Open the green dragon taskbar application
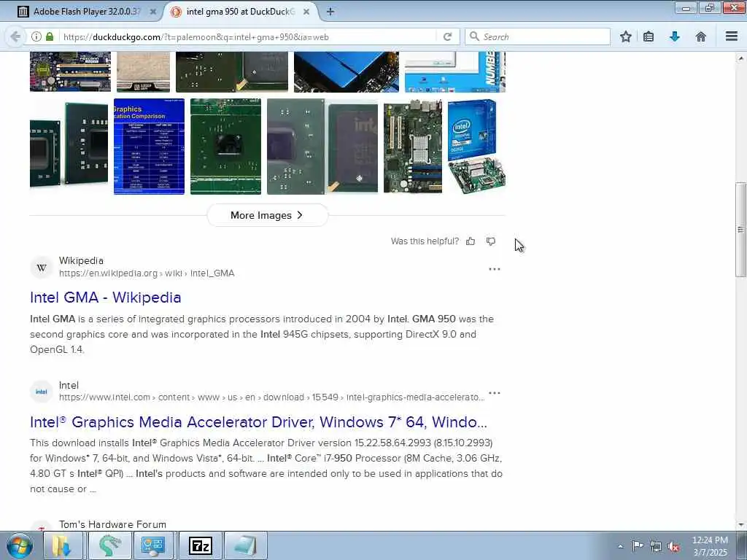747x560 pixels. coord(109,545)
